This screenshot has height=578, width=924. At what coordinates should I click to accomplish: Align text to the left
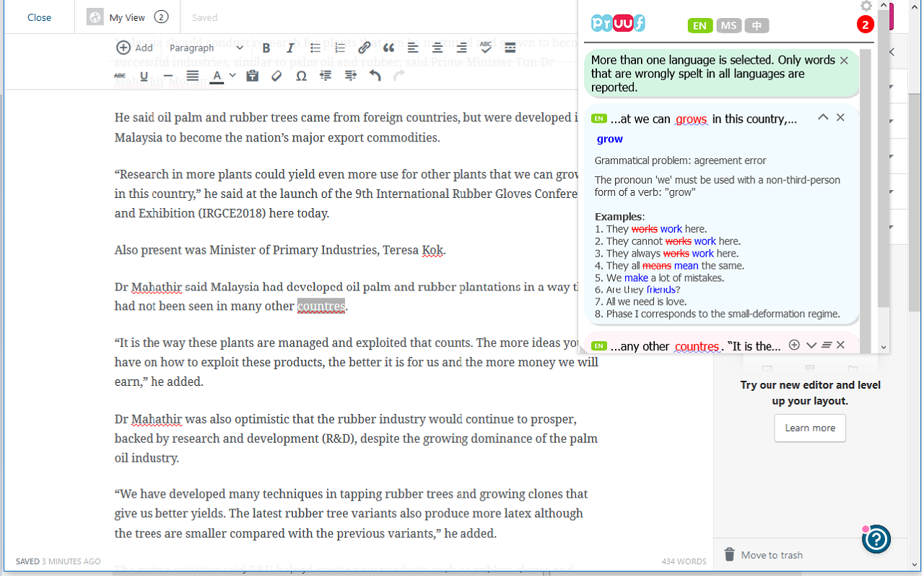pos(413,48)
